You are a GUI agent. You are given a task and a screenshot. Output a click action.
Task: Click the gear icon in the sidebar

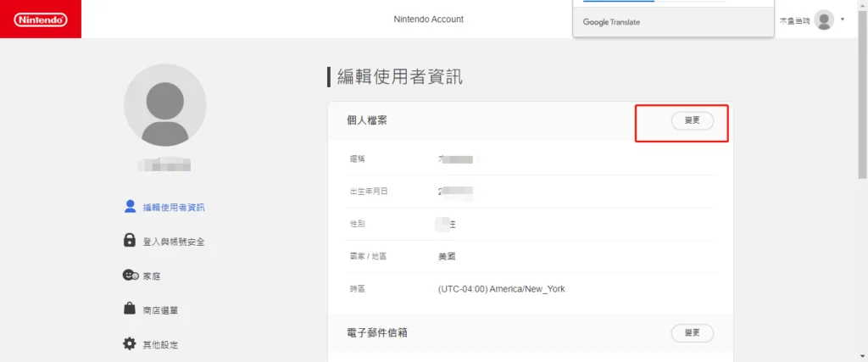(x=129, y=343)
